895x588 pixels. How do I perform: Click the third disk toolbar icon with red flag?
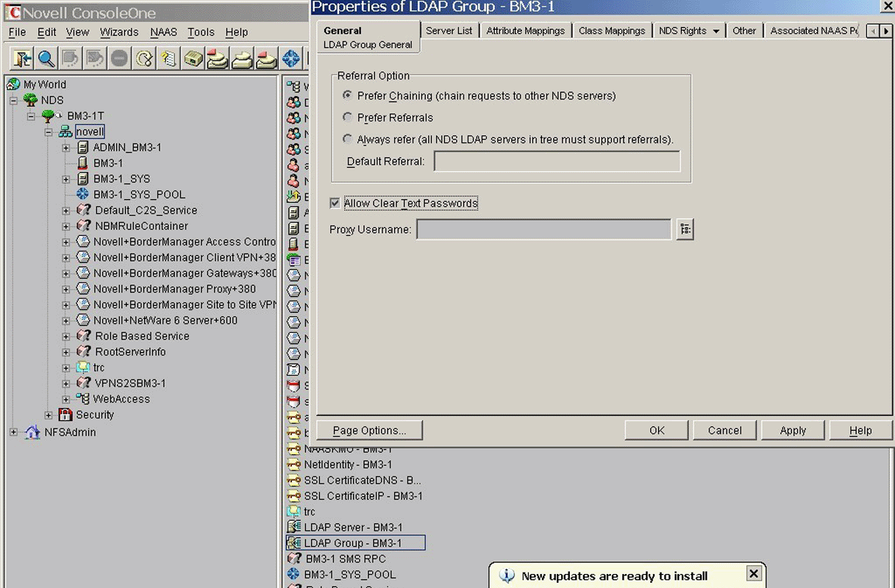267,59
